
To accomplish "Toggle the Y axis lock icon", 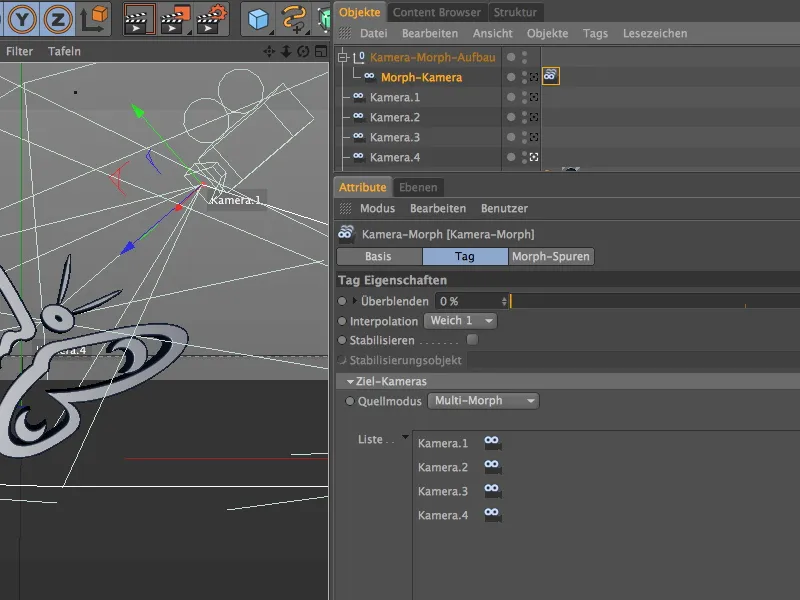I will 22,19.
